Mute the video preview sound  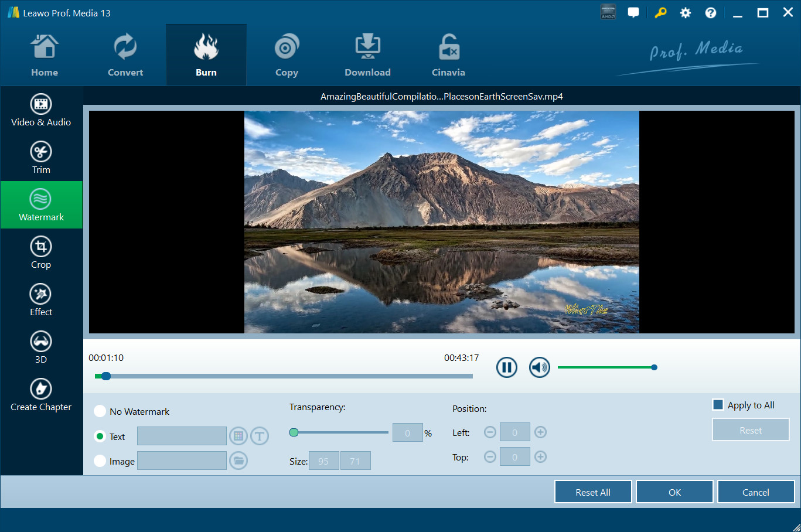539,367
